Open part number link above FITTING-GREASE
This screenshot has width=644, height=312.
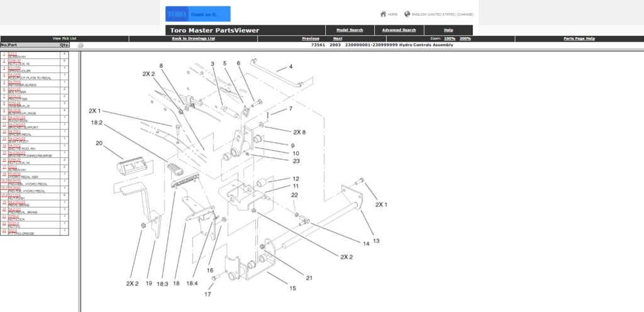coord(13,230)
